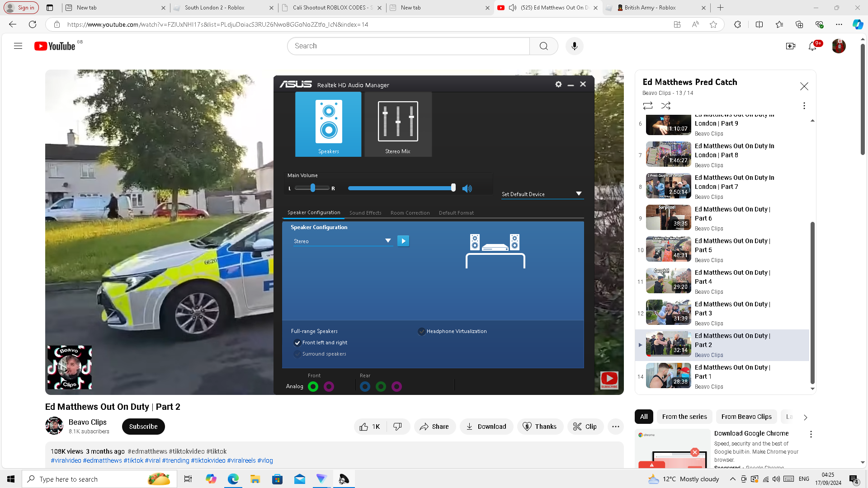Search with voice microphone button

coord(575,46)
